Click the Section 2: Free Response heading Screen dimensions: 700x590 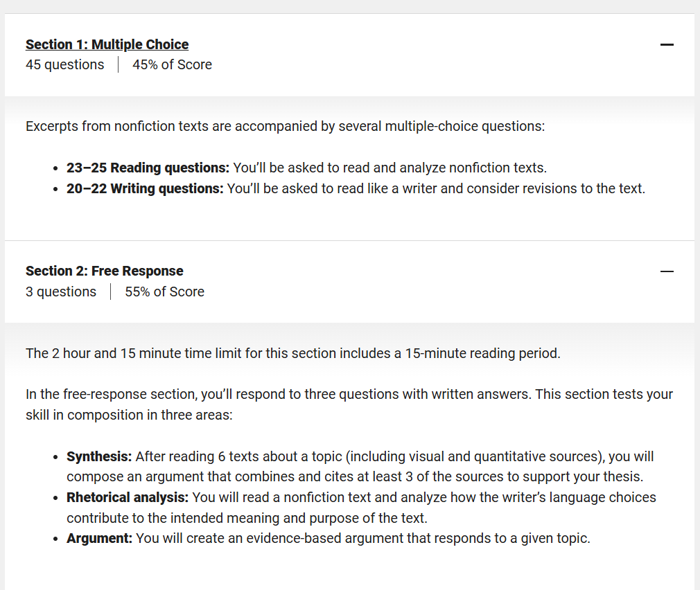coord(104,271)
